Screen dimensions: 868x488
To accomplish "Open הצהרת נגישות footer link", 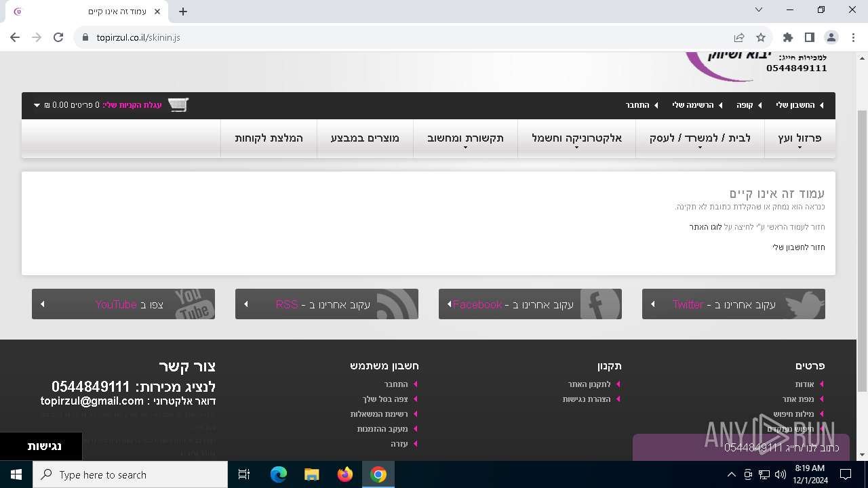I will [587, 399].
